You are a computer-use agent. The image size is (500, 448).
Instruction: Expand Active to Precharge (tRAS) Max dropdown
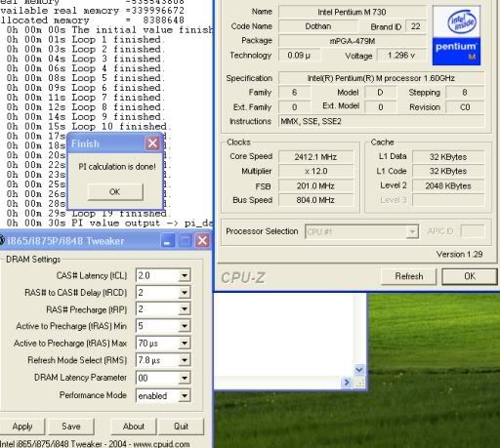coord(185,343)
